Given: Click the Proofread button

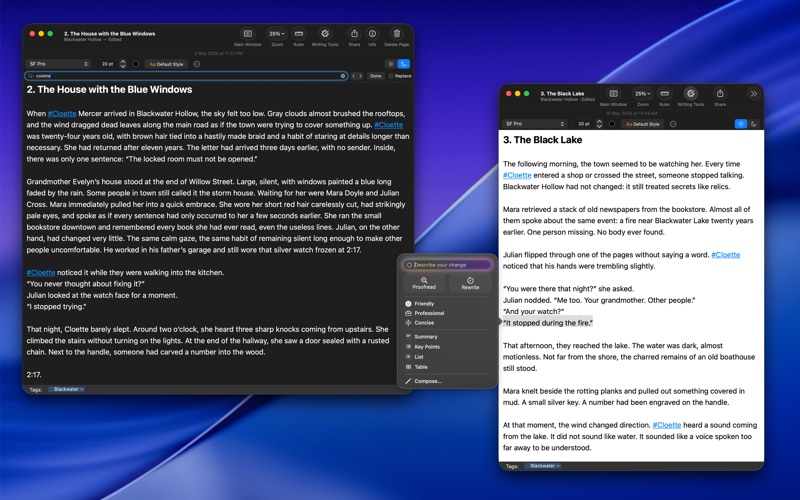Looking at the screenshot, I should 424,284.
